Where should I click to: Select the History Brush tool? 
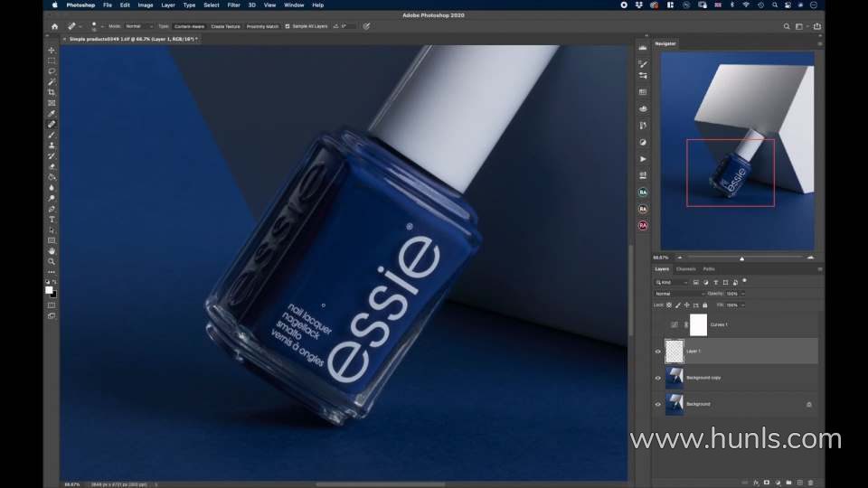[52, 156]
